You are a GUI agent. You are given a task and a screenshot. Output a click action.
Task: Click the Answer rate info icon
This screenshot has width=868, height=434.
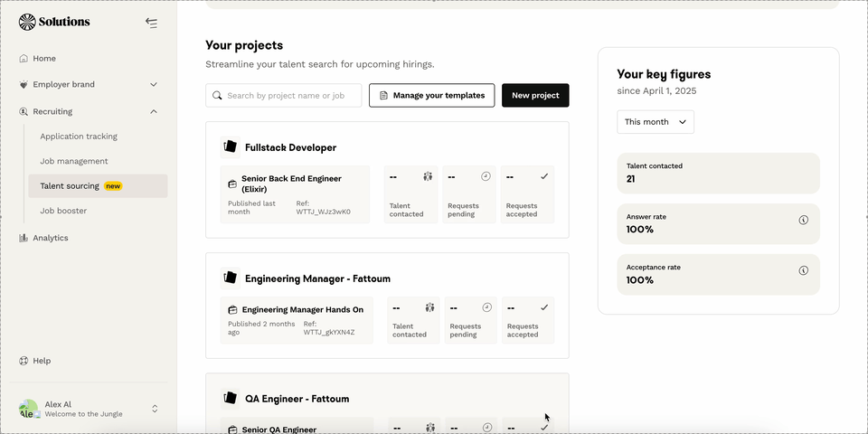803,220
